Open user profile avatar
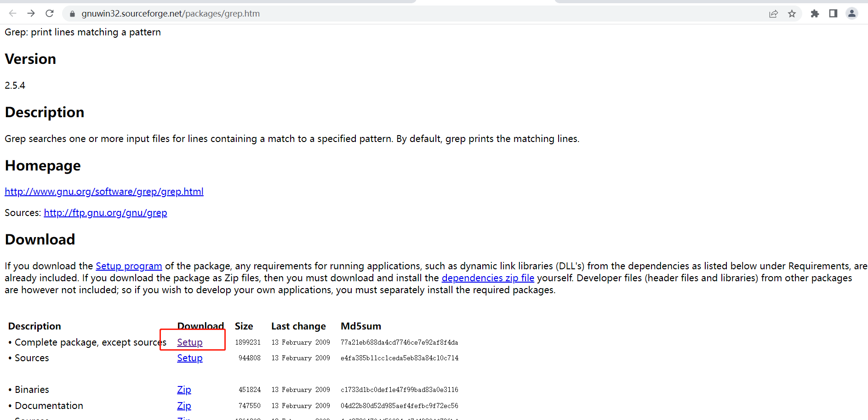Screen dimensions: 868x420 click(x=851, y=13)
